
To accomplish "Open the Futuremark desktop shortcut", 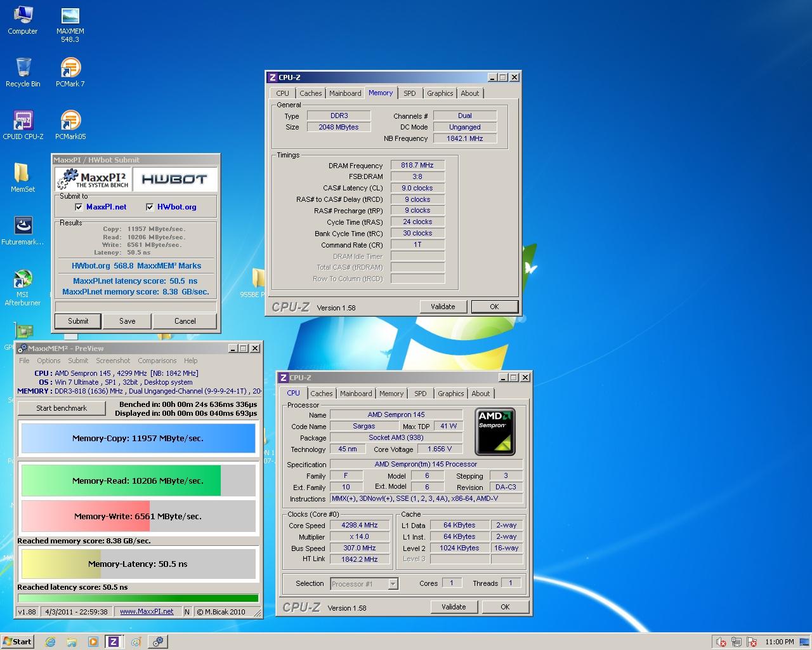I will (x=23, y=230).
